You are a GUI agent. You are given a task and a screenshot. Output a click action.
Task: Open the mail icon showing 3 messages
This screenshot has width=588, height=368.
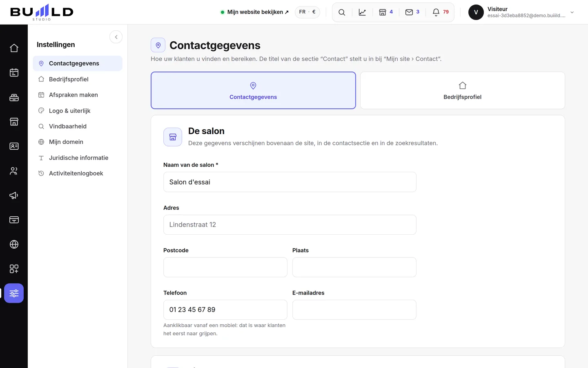pos(412,12)
